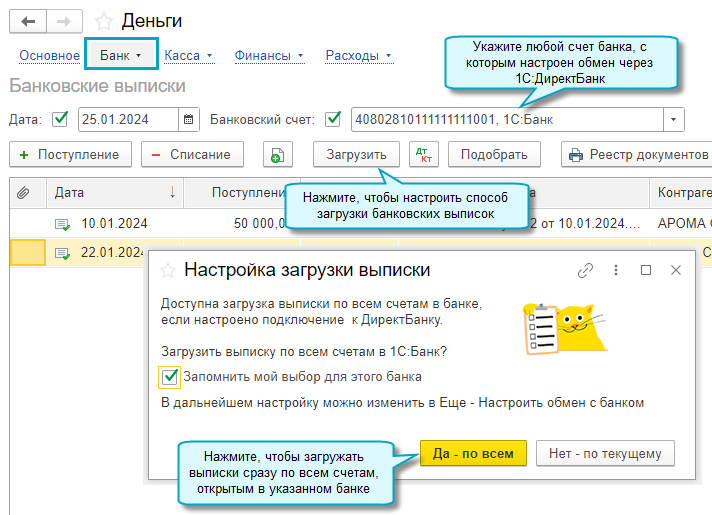712x515 pixels.
Task: Click the Поступление button
Action: tap(70, 155)
